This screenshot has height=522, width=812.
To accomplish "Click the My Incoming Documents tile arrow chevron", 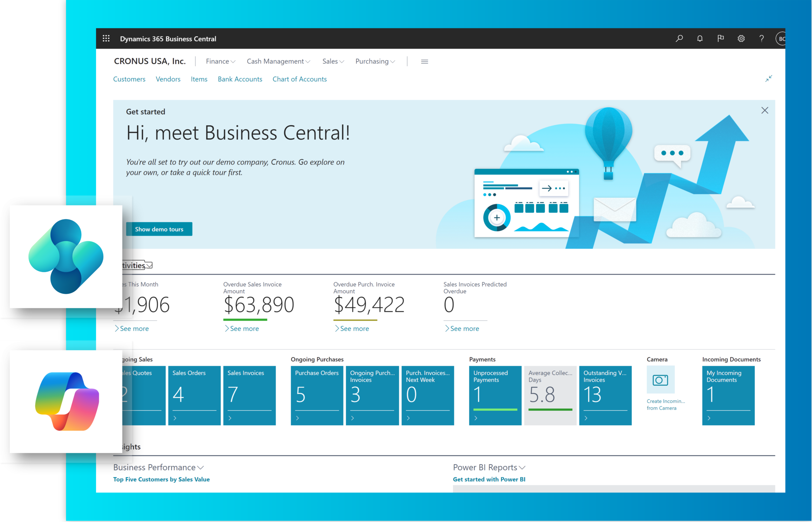I will (709, 418).
